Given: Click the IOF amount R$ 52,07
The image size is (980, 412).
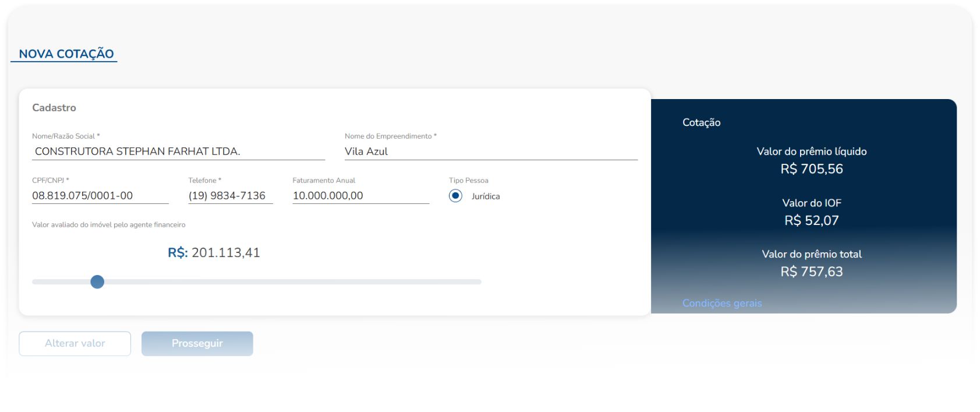Looking at the screenshot, I should point(811,220).
